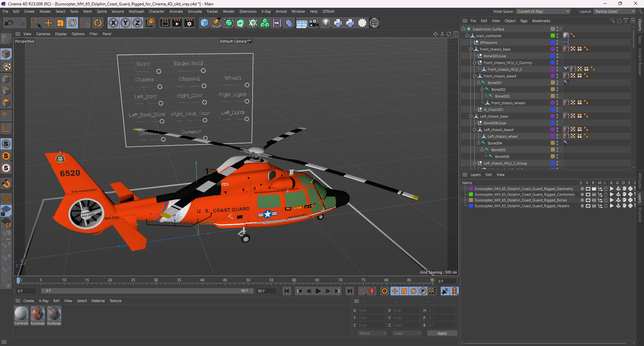Click the Autokeying record button
This screenshot has height=346, width=644.
(372, 291)
